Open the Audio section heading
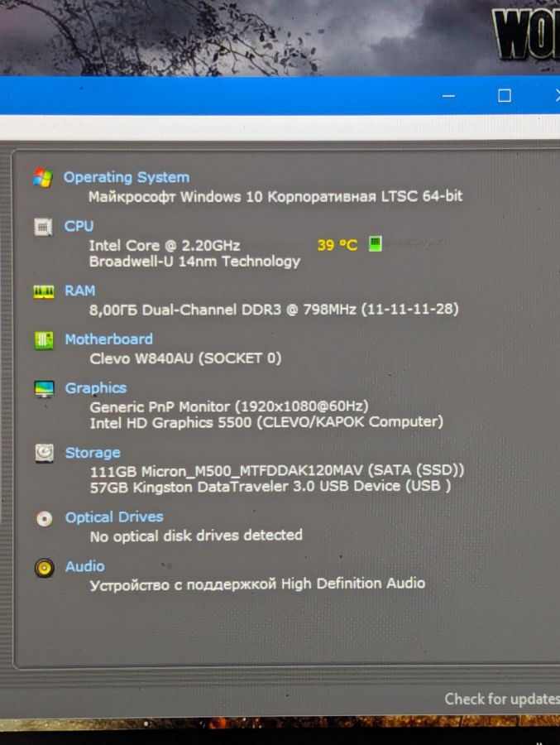The width and height of the screenshot is (560, 745). coord(84,566)
